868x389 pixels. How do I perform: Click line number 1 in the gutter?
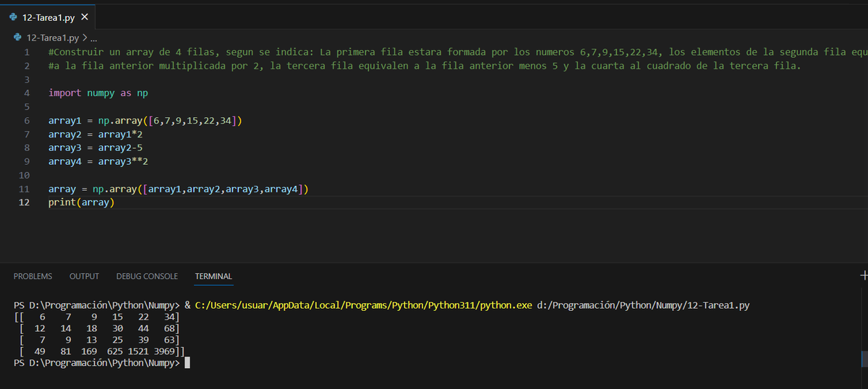click(26, 52)
